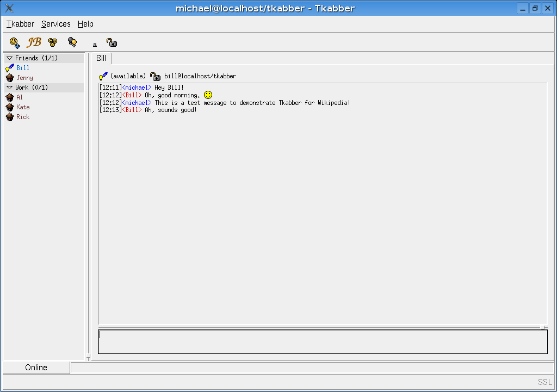The image size is (557, 392).
Task: Click the smiley emoticon in Bill's message
Action: 208,95
